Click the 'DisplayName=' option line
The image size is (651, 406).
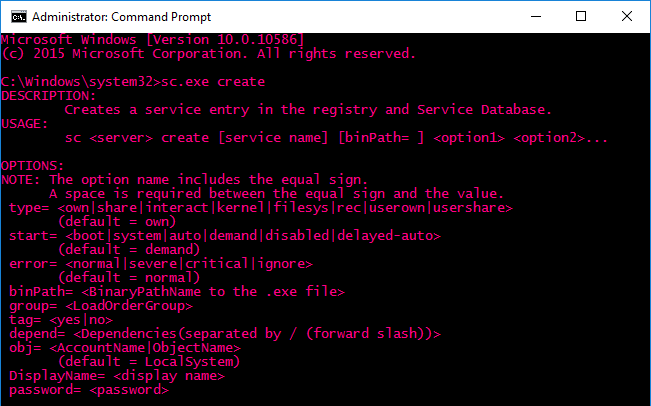117,376
